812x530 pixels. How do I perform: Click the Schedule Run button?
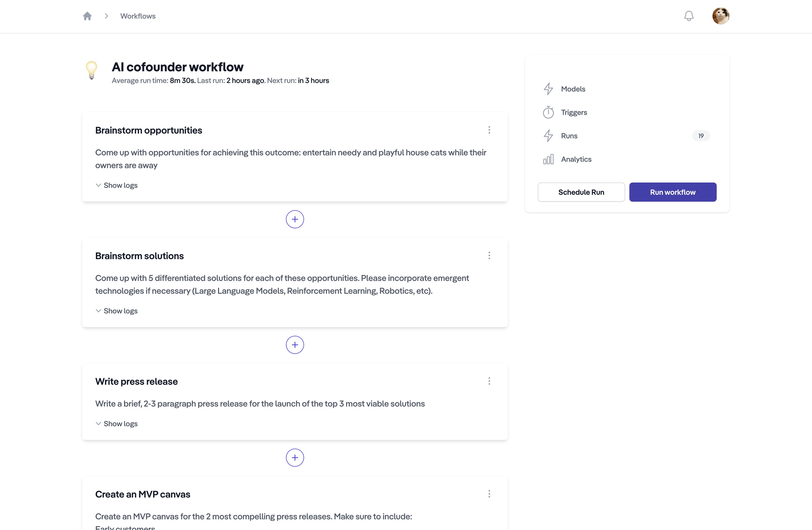[x=581, y=192]
